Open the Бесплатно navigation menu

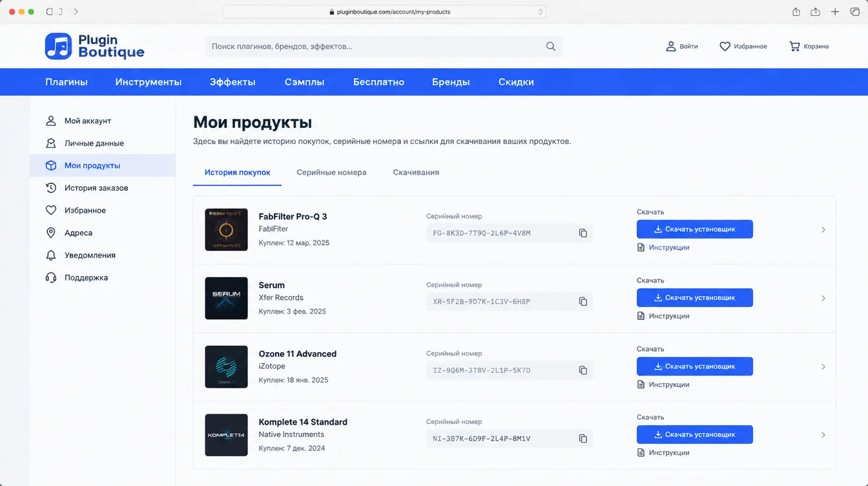pyautogui.click(x=378, y=82)
